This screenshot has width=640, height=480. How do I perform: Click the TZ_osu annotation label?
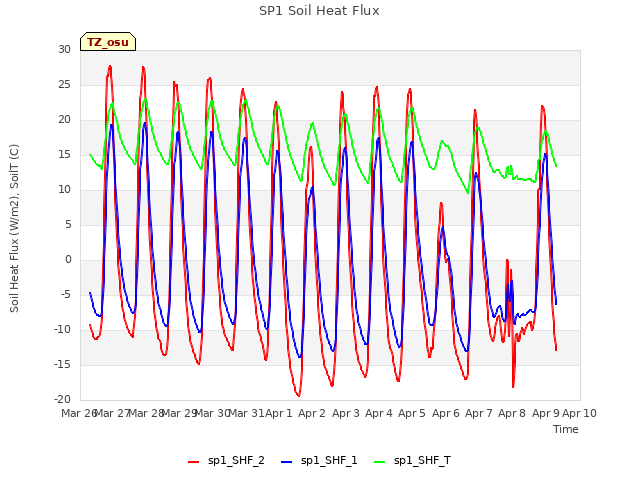point(108,42)
